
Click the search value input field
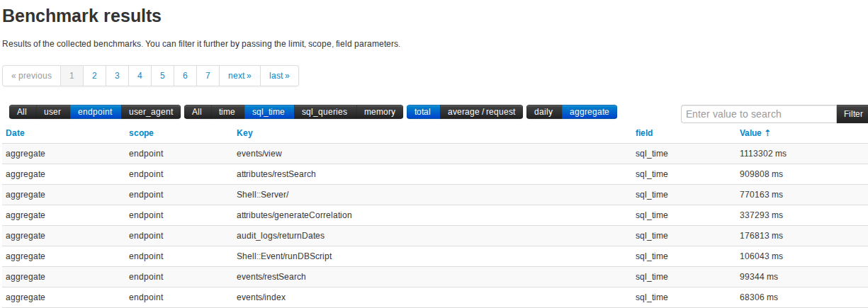[x=758, y=114]
